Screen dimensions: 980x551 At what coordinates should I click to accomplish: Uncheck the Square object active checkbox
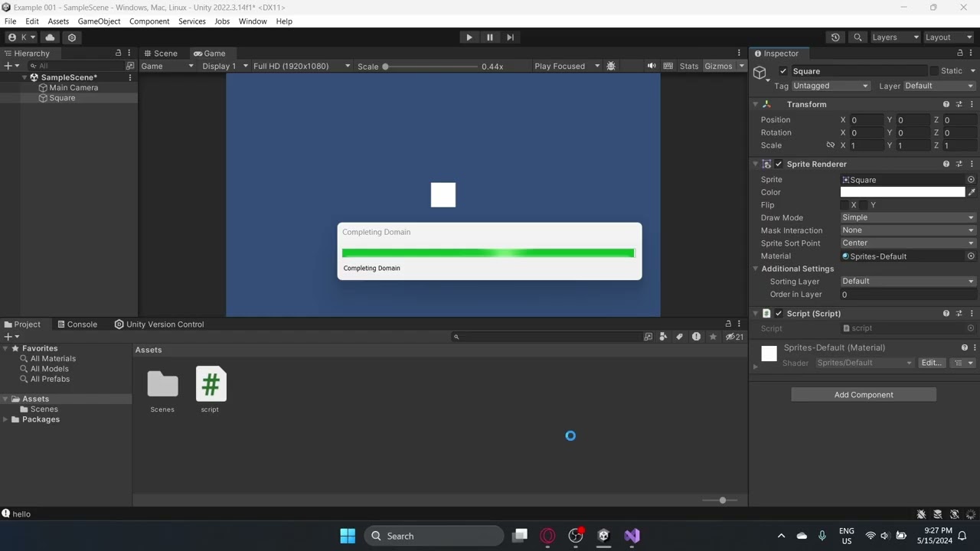[783, 71]
